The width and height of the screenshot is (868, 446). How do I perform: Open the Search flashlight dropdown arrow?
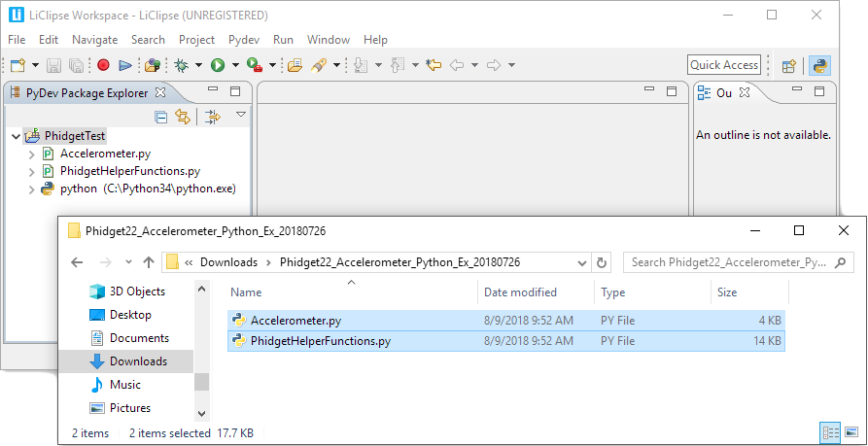pyautogui.click(x=336, y=65)
